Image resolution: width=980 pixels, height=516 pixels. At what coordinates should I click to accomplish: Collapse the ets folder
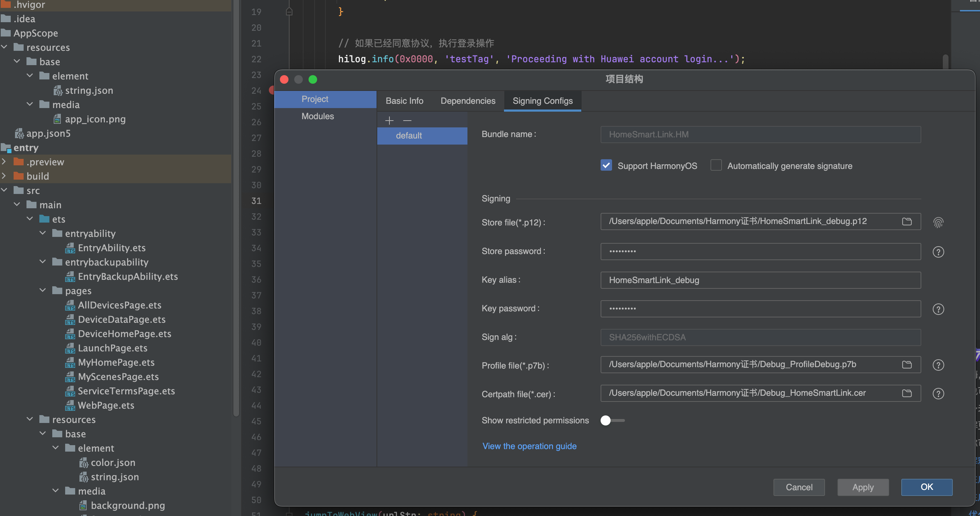[x=30, y=219]
